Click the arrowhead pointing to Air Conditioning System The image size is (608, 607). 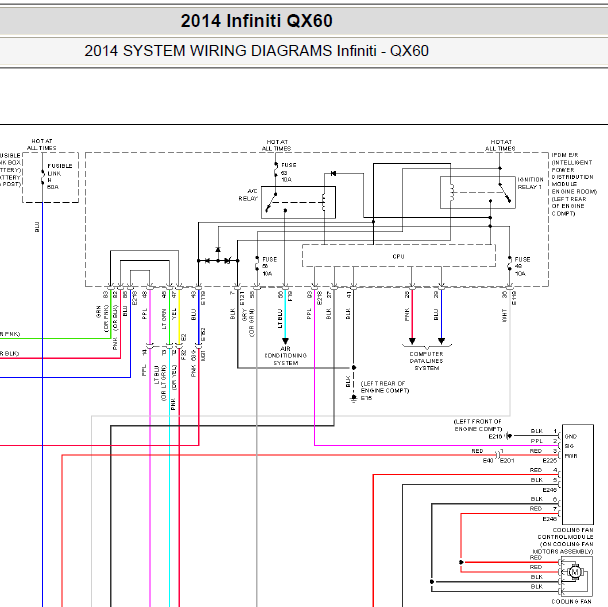[x=285, y=341]
